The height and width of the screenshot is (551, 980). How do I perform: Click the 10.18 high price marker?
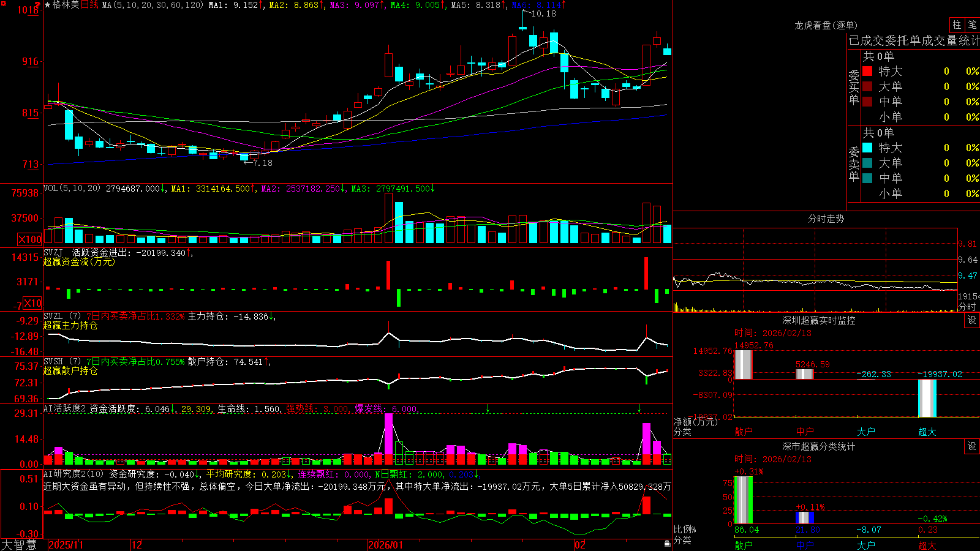click(x=543, y=13)
